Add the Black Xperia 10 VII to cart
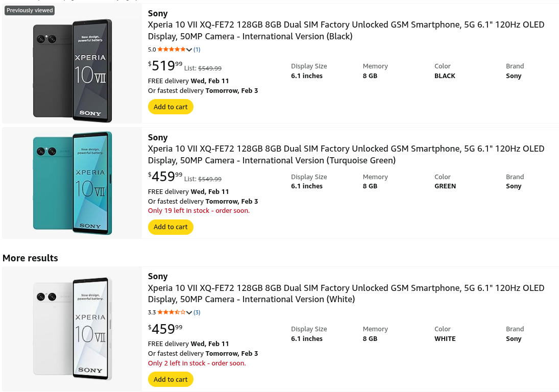The image size is (559, 392). [x=171, y=107]
